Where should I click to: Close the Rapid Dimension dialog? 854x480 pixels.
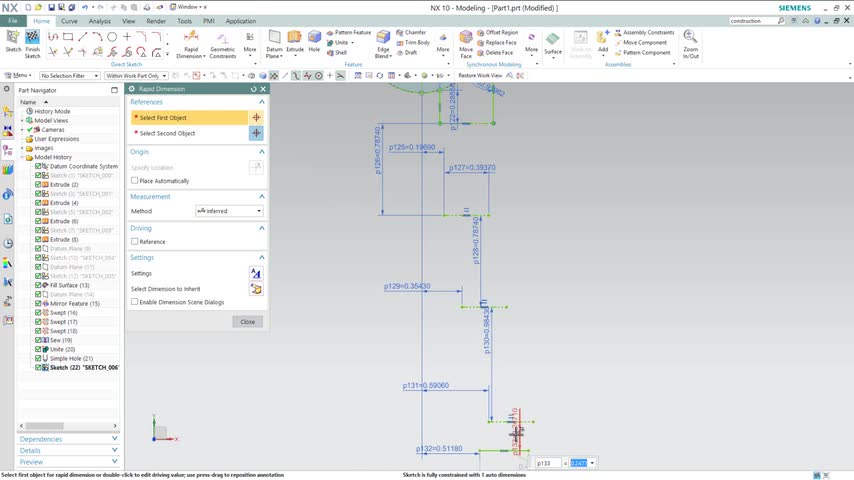247,322
